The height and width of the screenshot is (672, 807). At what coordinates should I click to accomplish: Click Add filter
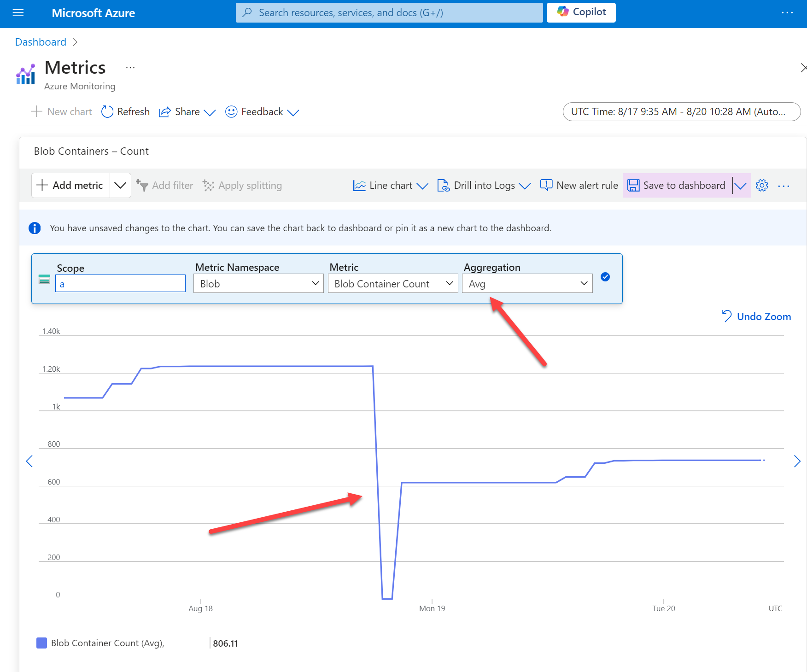click(164, 185)
